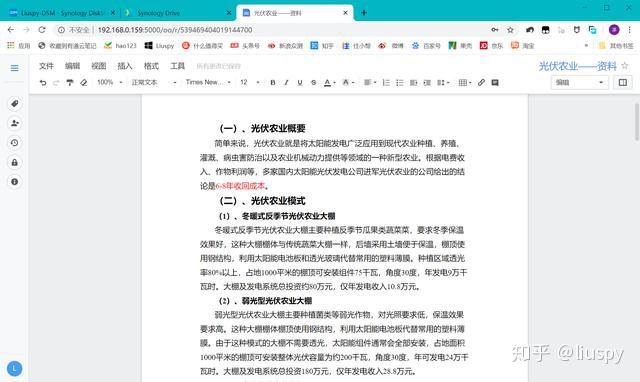Click the insert link icon
640x382 pixels.
(x=482, y=83)
